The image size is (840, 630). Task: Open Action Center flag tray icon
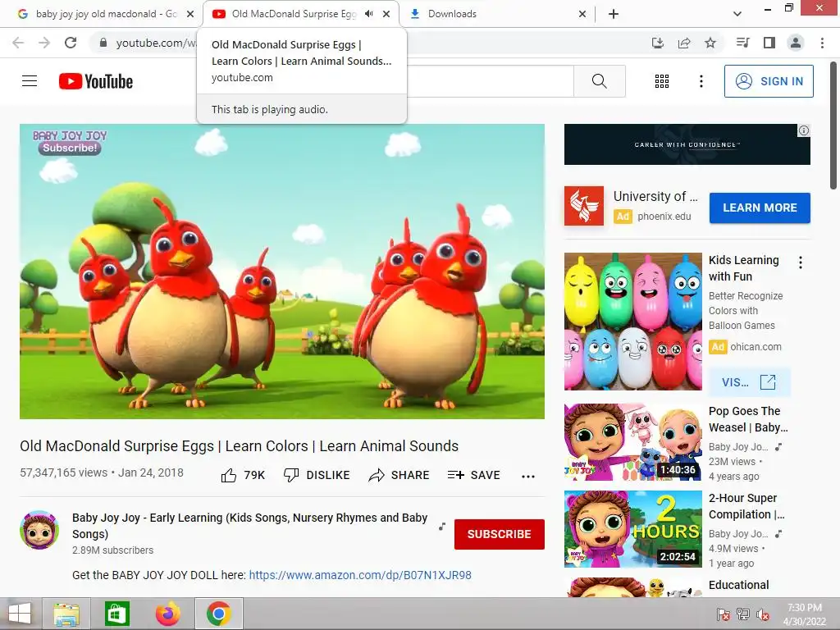(x=724, y=614)
